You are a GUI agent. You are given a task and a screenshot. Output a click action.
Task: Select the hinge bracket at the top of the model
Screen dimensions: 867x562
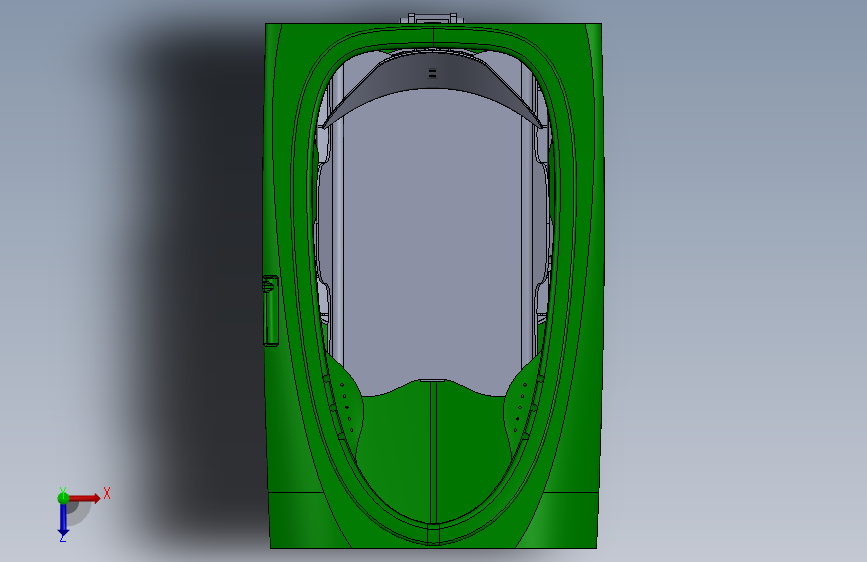pyautogui.click(x=432, y=18)
